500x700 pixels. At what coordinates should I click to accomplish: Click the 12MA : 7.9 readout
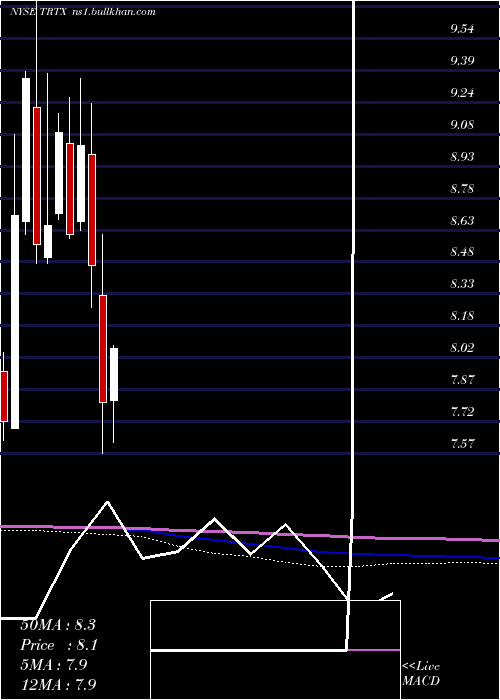(58, 685)
